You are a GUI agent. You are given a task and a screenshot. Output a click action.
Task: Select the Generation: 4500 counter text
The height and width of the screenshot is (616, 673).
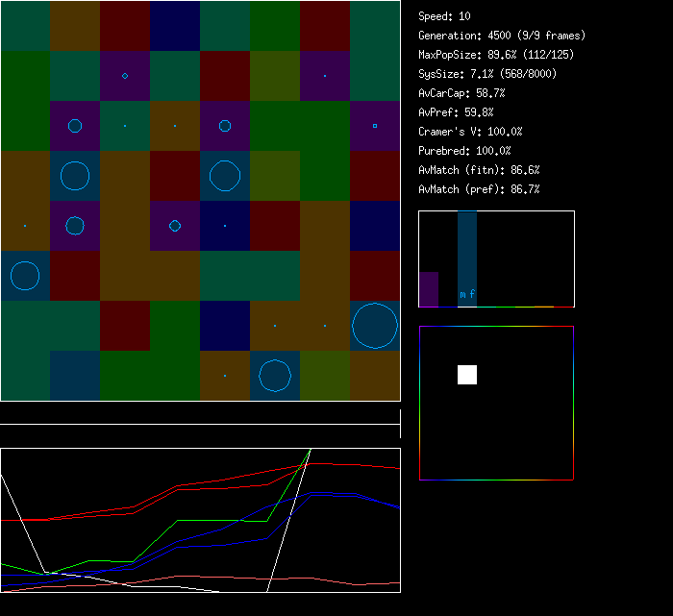[x=502, y=36]
